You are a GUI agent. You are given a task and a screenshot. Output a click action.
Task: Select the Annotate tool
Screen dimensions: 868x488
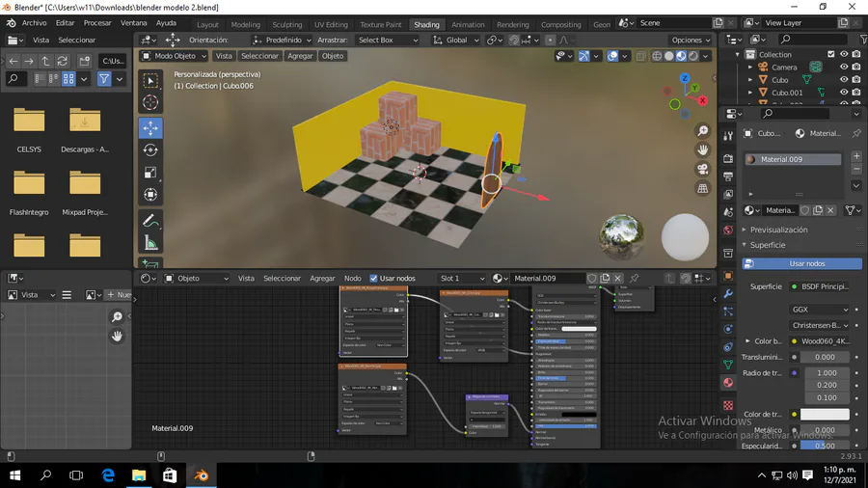(x=150, y=221)
